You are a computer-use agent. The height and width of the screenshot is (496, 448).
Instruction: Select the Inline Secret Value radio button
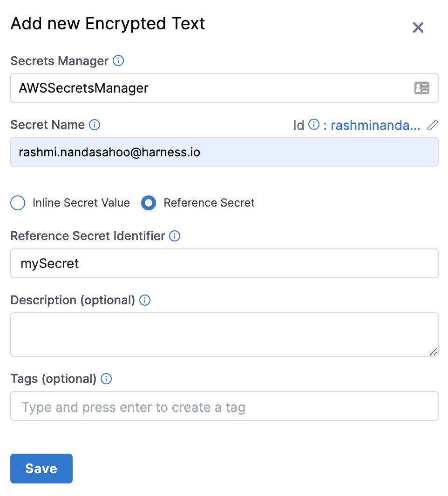click(x=18, y=203)
